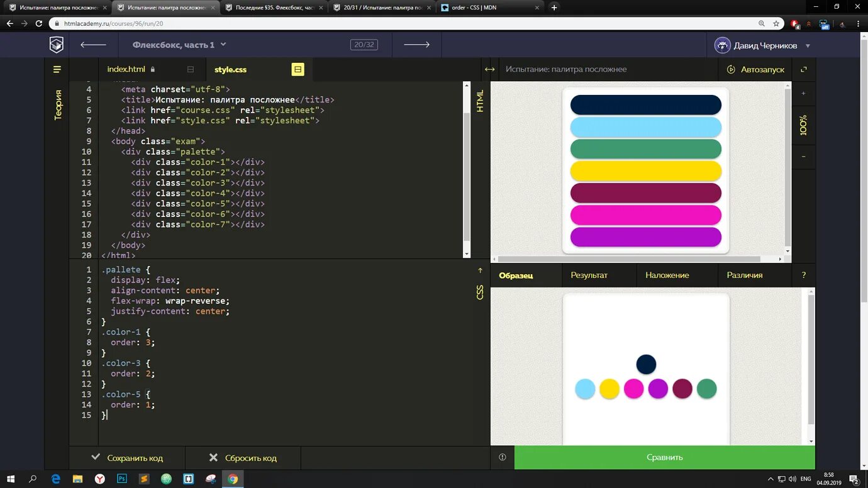Open step counter 20/32 list

pos(364,45)
